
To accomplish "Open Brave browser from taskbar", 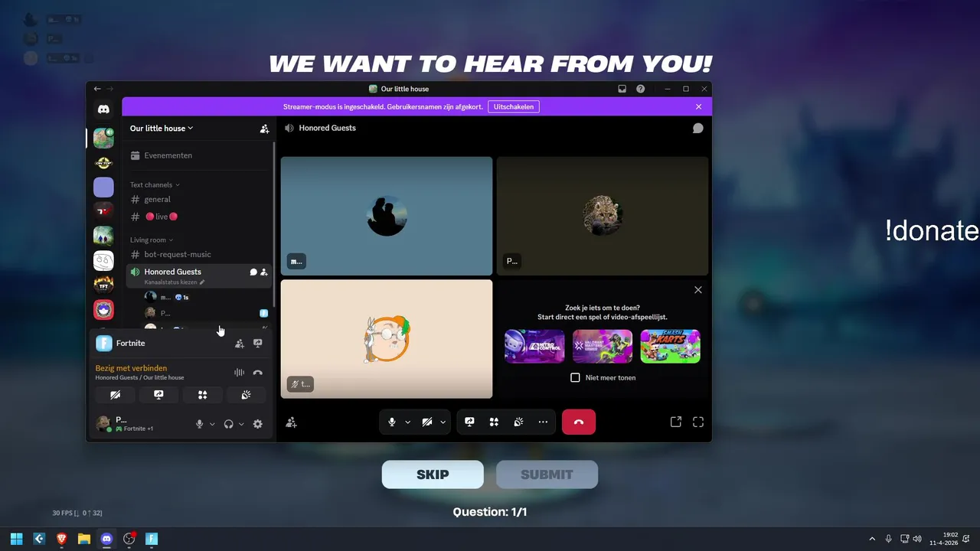I will click(61, 539).
